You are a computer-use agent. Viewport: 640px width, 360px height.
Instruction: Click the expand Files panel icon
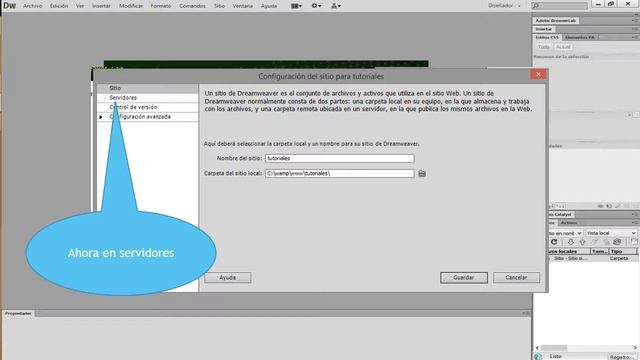[x=634, y=242]
